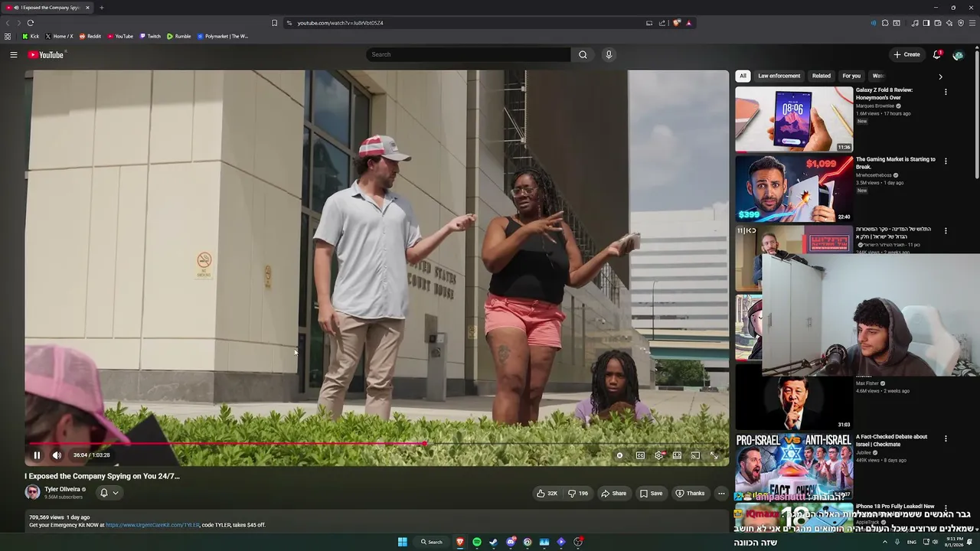
Task: Open the Windows Start menu
Action: [x=402, y=542]
